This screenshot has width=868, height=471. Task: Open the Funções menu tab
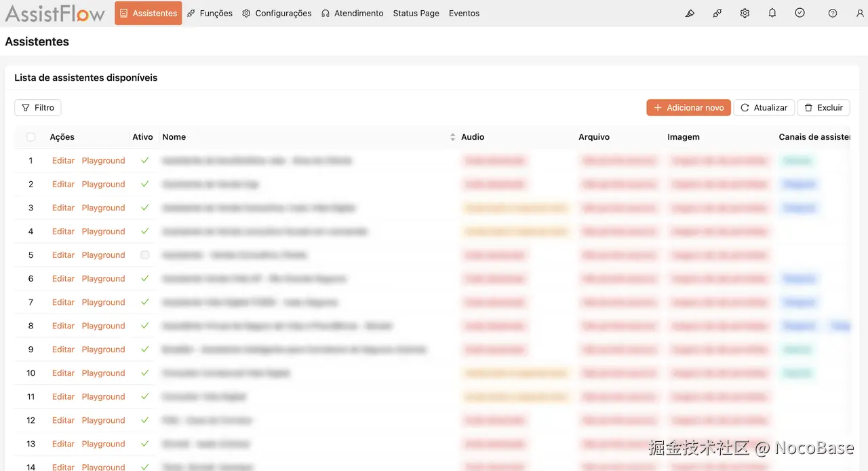point(210,13)
